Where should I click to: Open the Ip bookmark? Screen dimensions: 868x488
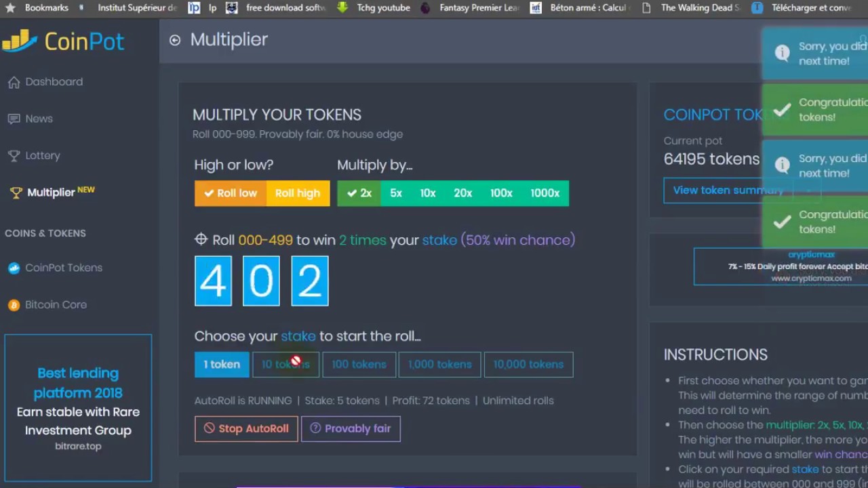[x=203, y=8]
